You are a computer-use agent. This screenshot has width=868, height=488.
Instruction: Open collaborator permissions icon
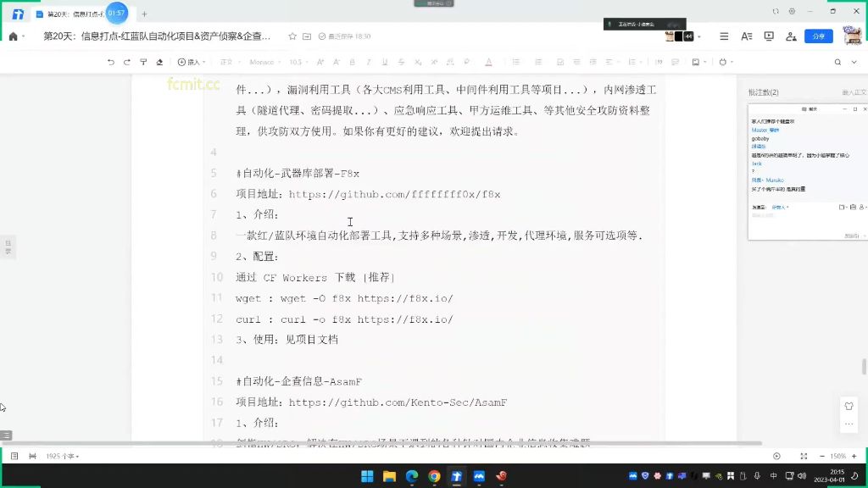[791, 36]
